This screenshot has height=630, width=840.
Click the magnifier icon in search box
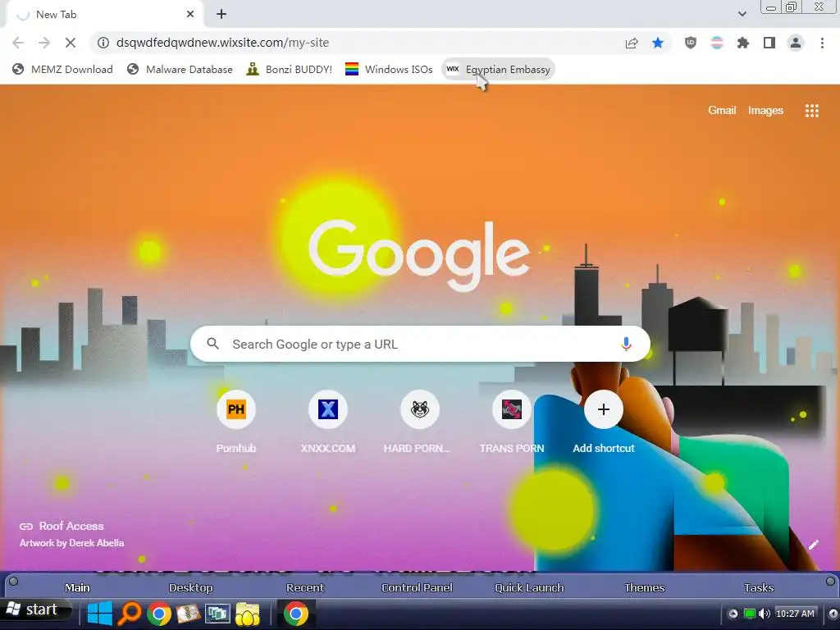click(x=212, y=344)
